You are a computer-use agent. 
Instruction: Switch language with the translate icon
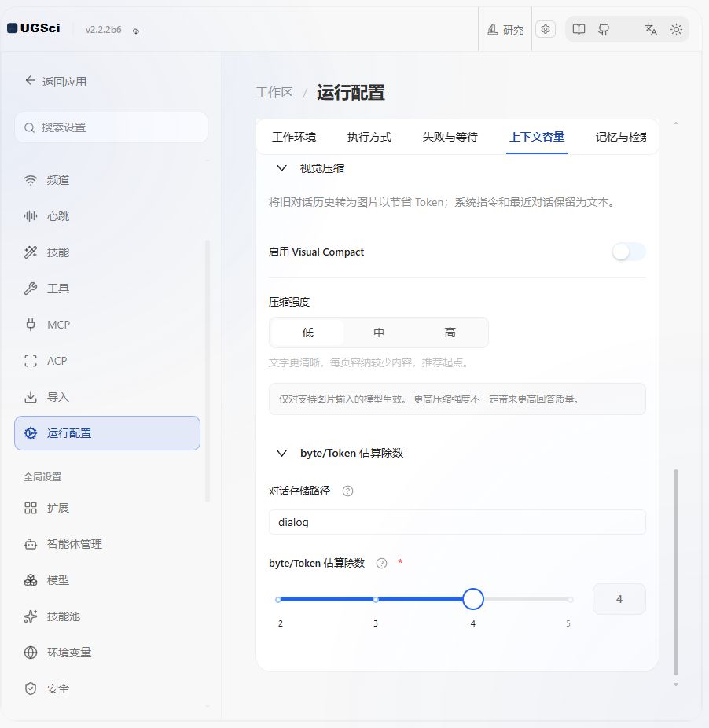651,30
